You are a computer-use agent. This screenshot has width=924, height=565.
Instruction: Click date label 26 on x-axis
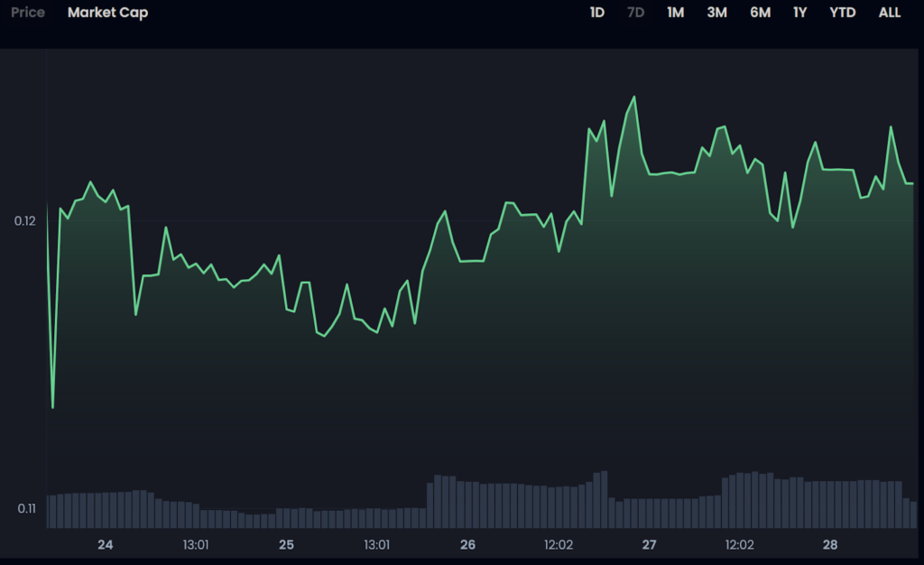(467, 545)
